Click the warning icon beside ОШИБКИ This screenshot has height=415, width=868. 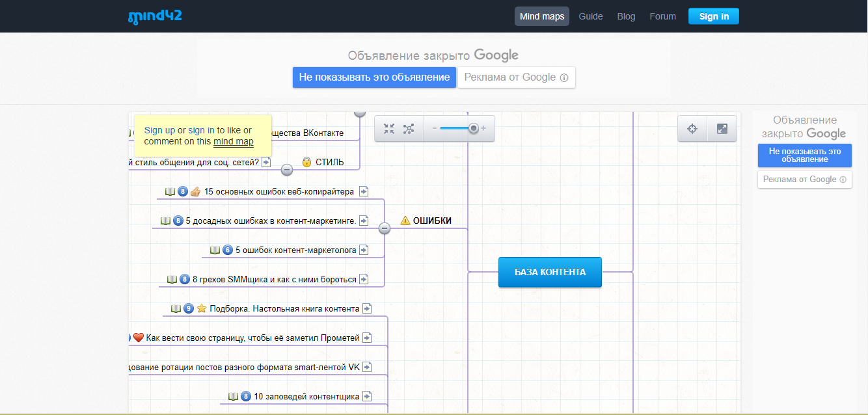coord(405,221)
